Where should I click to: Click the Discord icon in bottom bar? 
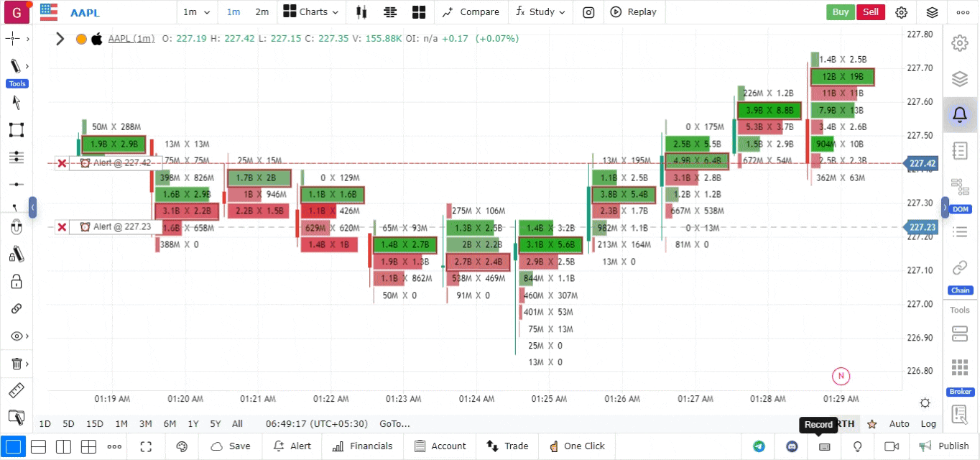792,446
